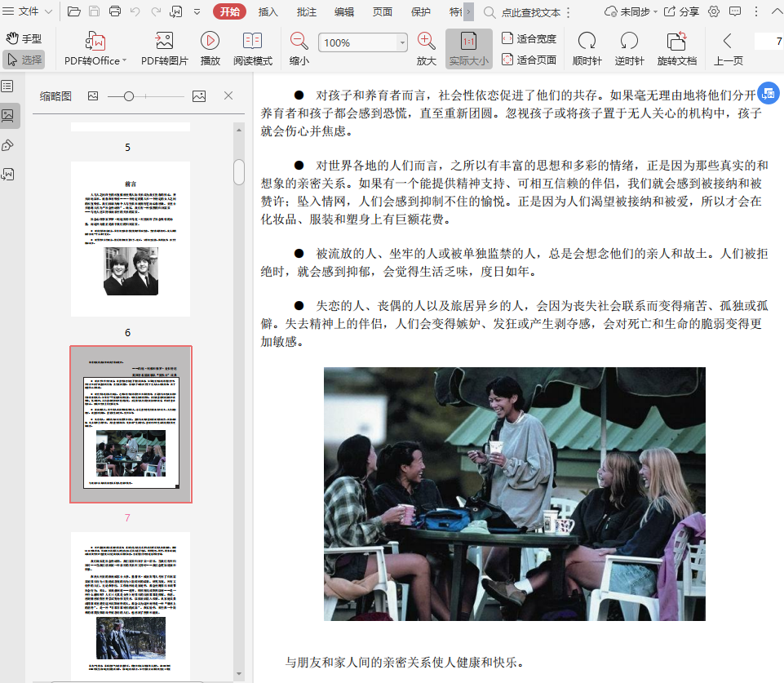Switch to the 手型 hand tool
Image resolution: width=784 pixels, height=683 pixels.
(x=24, y=38)
